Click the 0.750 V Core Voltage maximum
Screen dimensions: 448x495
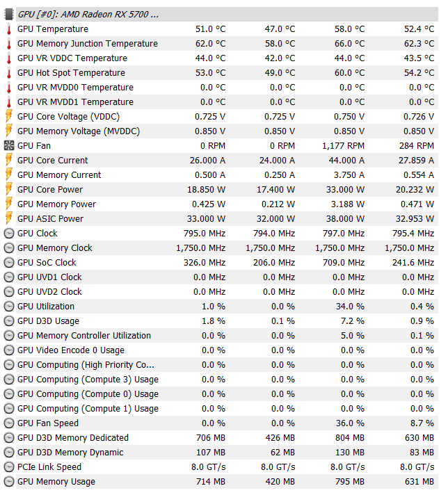point(349,117)
